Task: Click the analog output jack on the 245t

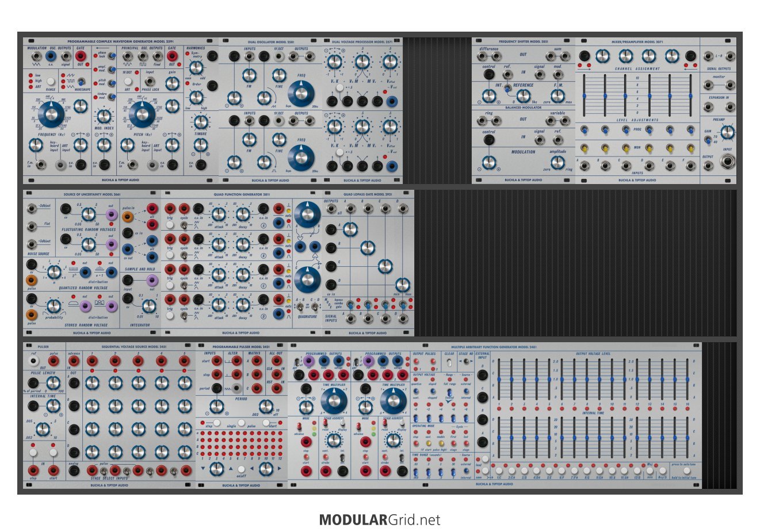Action: tap(74, 472)
